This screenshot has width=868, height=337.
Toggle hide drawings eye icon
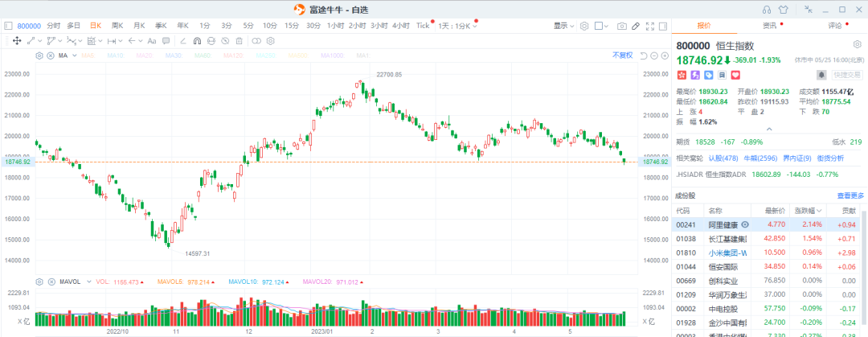(225, 40)
